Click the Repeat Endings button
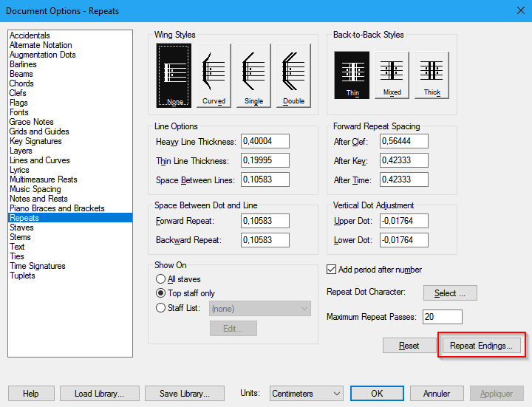Viewport: 532px width, 407px height. click(x=480, y=346)
